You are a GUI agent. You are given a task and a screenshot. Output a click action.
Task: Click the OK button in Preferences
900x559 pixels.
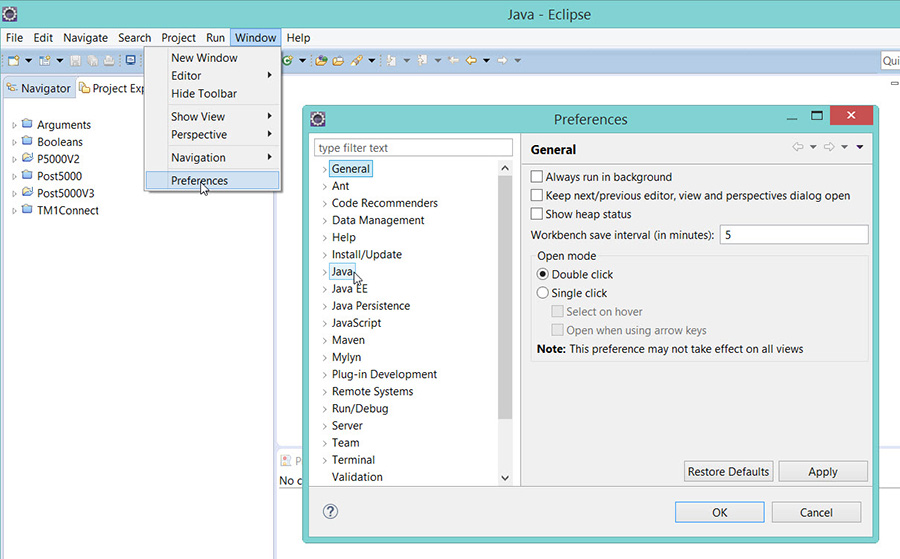(720, 512)
